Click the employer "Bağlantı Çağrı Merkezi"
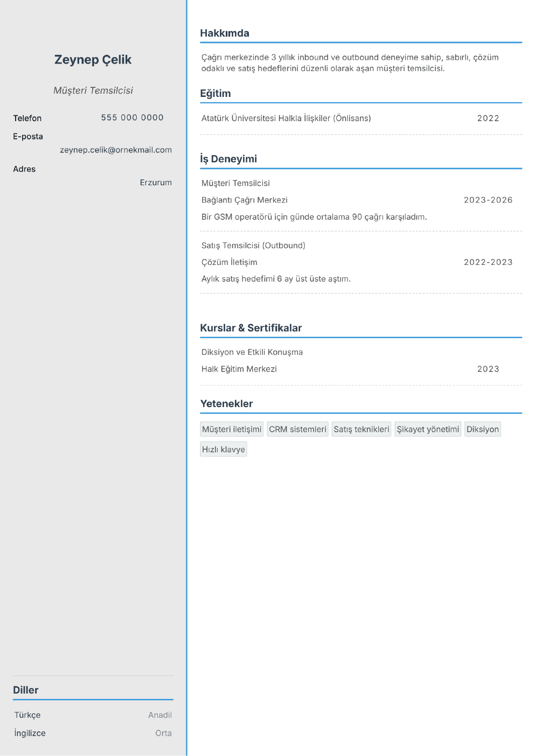Screen dimensions: 535x756 point(245,200)
